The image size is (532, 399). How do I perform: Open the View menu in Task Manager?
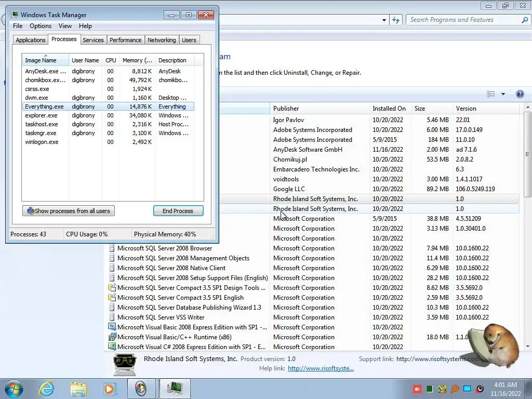65,26
